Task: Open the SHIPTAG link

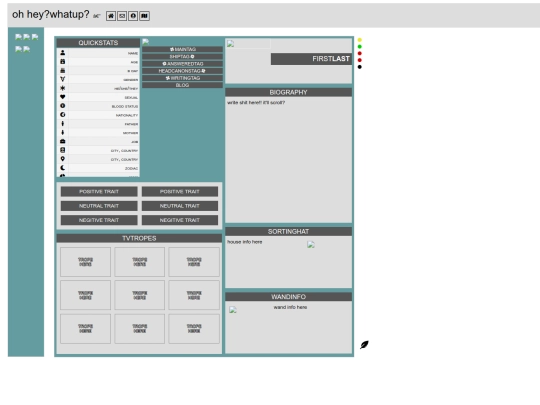Action: click(183, 56)
